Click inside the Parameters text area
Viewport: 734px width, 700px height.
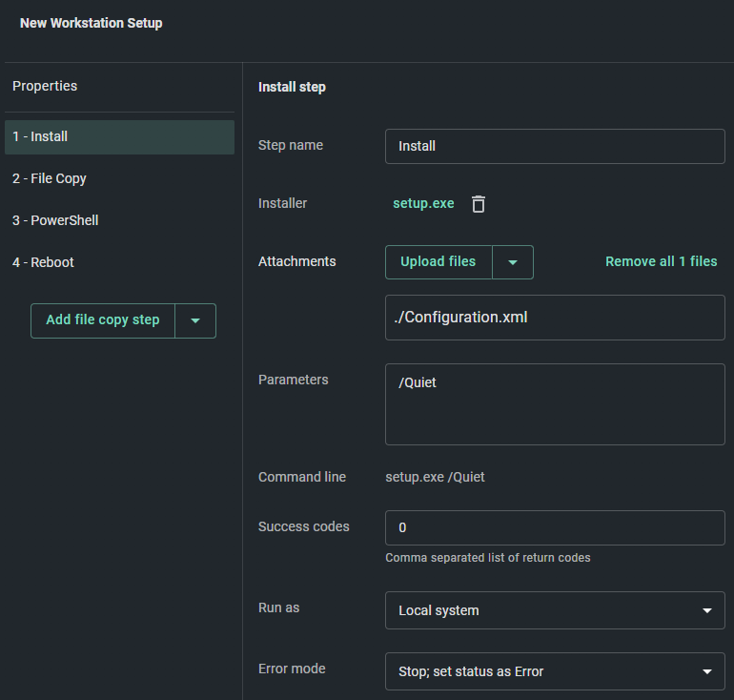[555, 403]
